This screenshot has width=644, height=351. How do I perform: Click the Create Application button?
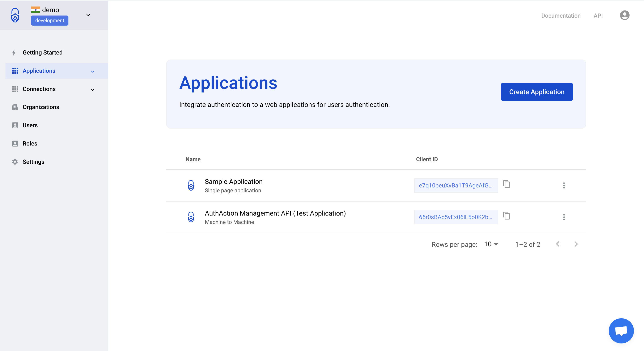[x=537, y=92]
